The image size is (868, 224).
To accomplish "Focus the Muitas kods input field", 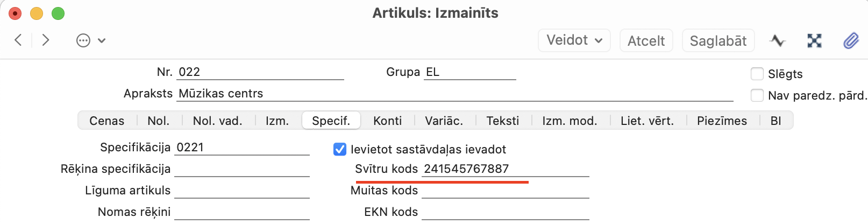I will [x=506, y=191].
